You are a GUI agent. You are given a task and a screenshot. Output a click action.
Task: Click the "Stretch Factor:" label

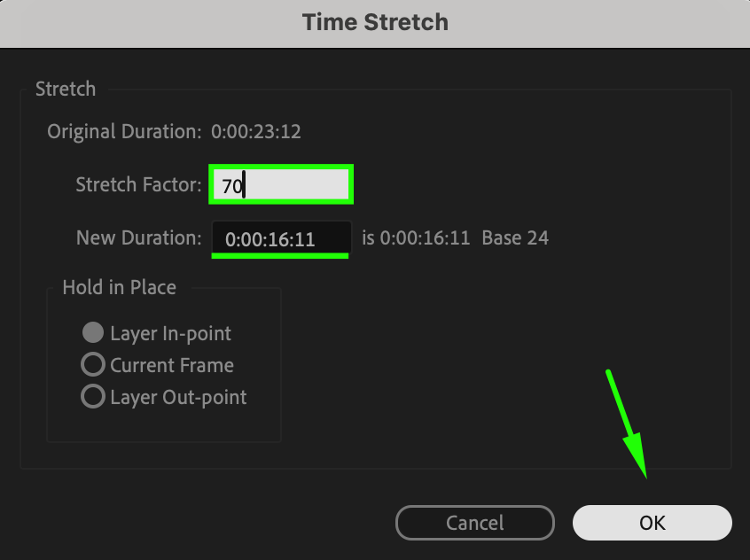(x=139, y=185)
